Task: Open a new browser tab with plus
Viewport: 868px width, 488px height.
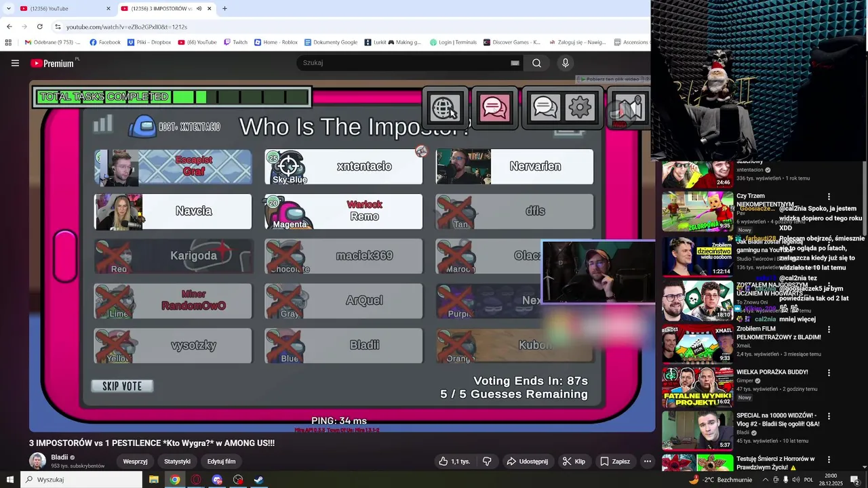Action: coord(224,8)
